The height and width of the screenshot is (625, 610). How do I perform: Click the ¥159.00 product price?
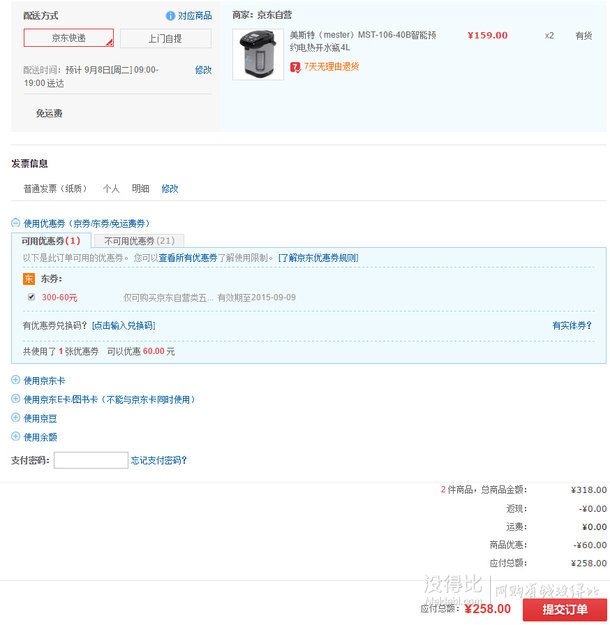[488, 35]
